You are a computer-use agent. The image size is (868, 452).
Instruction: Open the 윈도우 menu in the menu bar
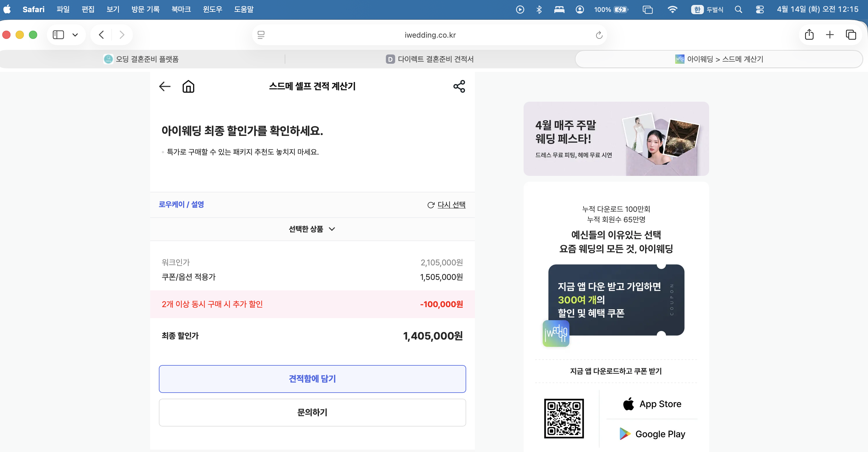213,9
